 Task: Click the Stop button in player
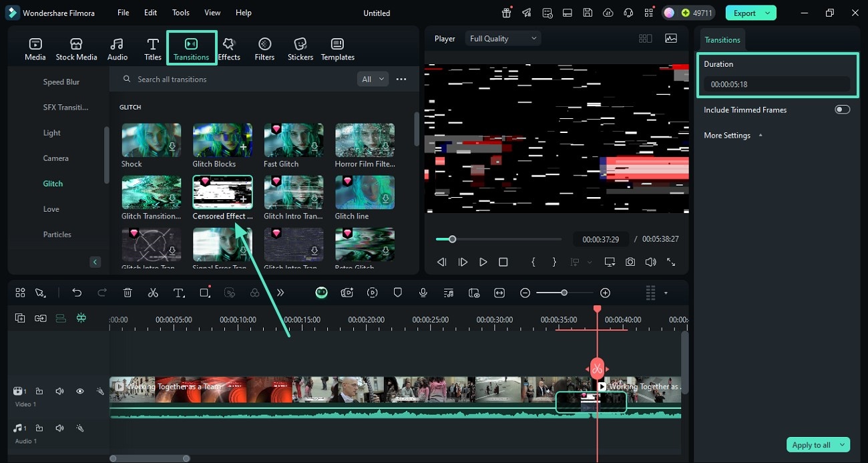coord(503,263)
